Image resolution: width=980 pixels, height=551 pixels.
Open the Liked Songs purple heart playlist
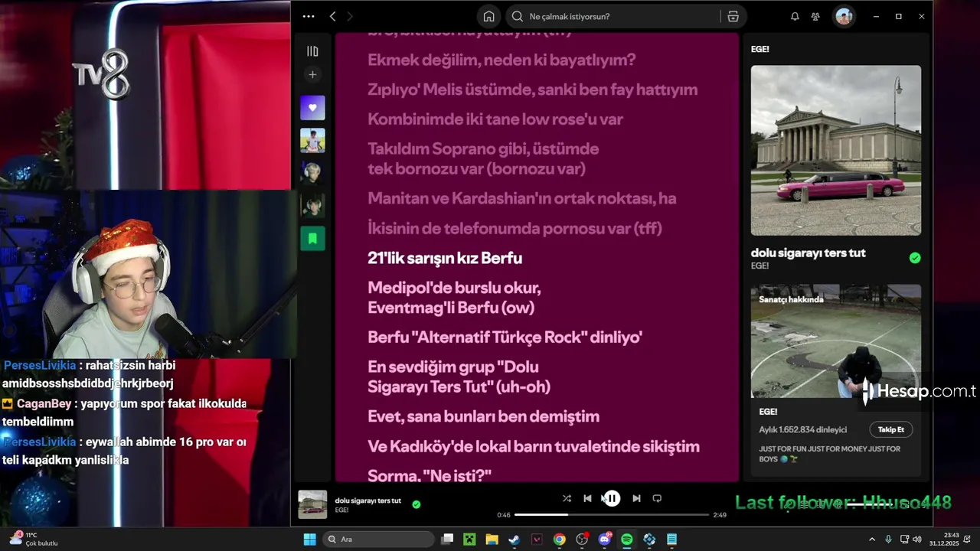click(x=312, y=108)
